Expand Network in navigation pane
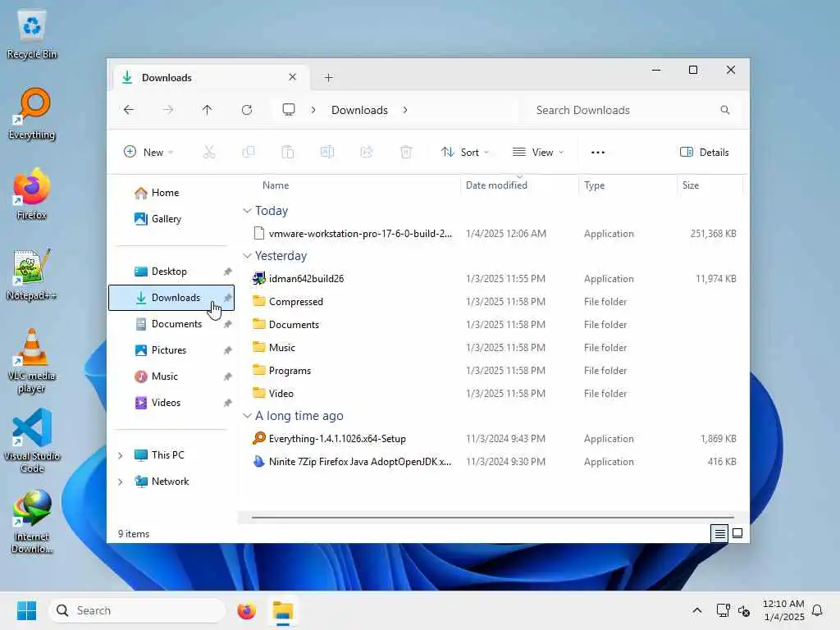Viewport: 840px width, 630px height. click(x=121, y=482)
